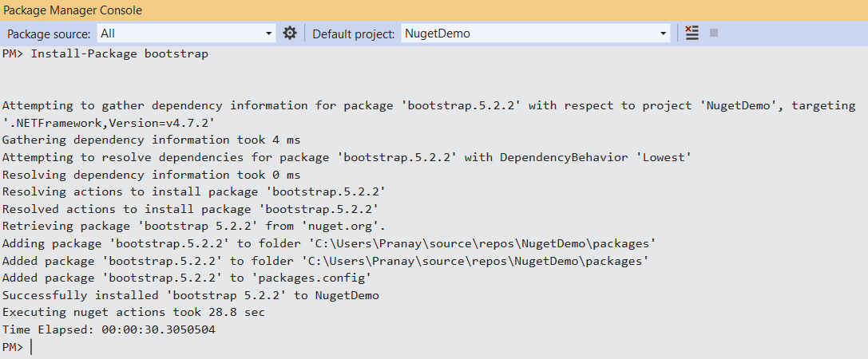Viewport: 868px width, 359px height.
Task: Click the Added package to 'packages.config' line
Action: 187,278
